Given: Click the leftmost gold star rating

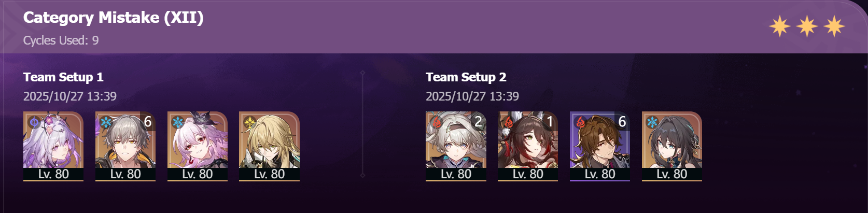Looking at the screenshot, I should click(779, 26).
